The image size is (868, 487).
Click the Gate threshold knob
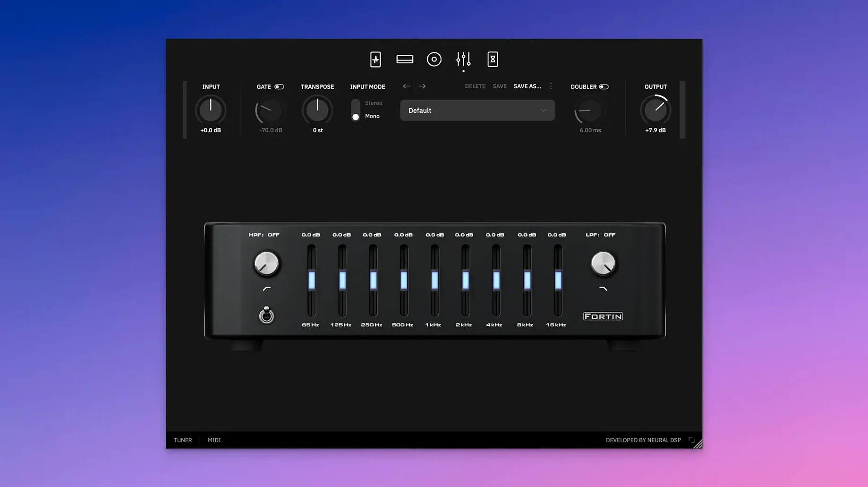coord(270,111)
